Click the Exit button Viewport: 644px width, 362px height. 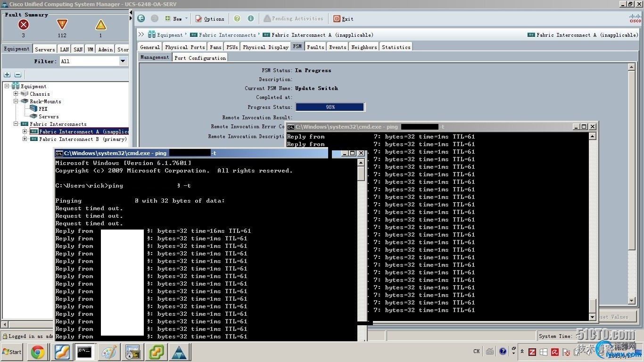pyautogui.click(x=343, y=19)
